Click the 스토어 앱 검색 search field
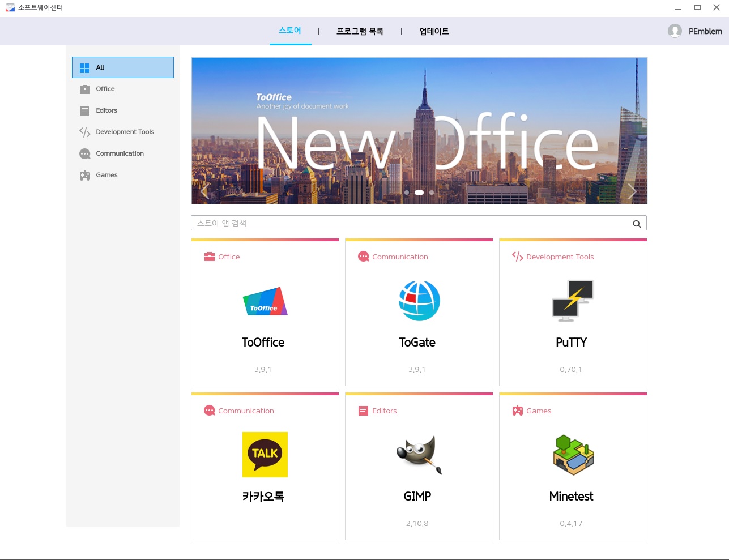Screen dimensions: 729x560 click(x=408, y=224)
